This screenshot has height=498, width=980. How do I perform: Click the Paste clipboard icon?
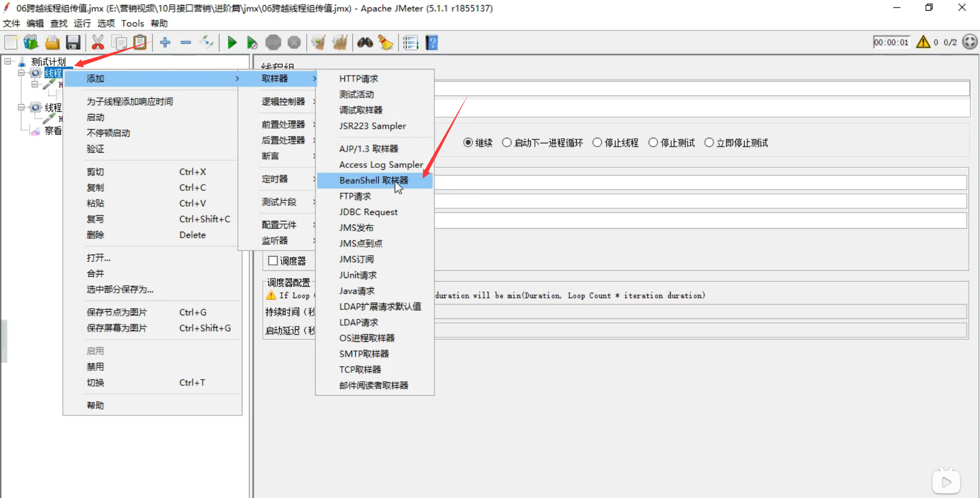click(140, 42)
